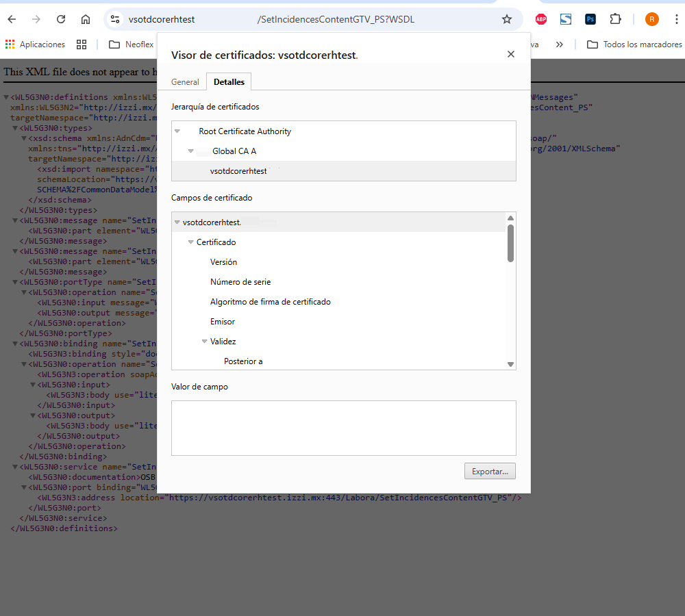Switch to the General tab
Screen dimensions: 685x616
pyautogui.click(x=185, y=82)
